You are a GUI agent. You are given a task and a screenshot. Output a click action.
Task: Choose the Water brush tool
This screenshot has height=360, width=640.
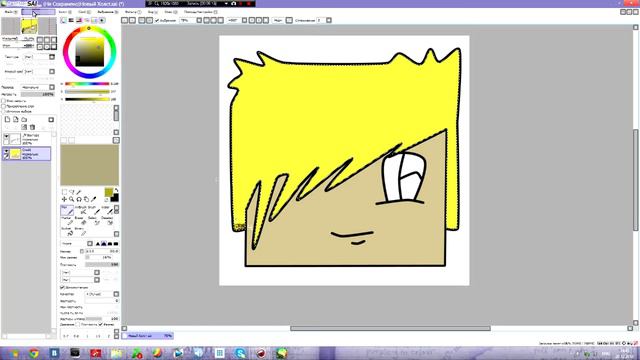point(107,210)
